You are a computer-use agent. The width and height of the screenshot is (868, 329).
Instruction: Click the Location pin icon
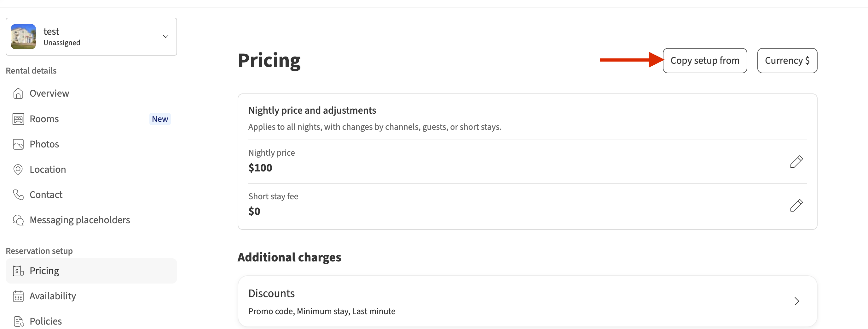[18, 169]
